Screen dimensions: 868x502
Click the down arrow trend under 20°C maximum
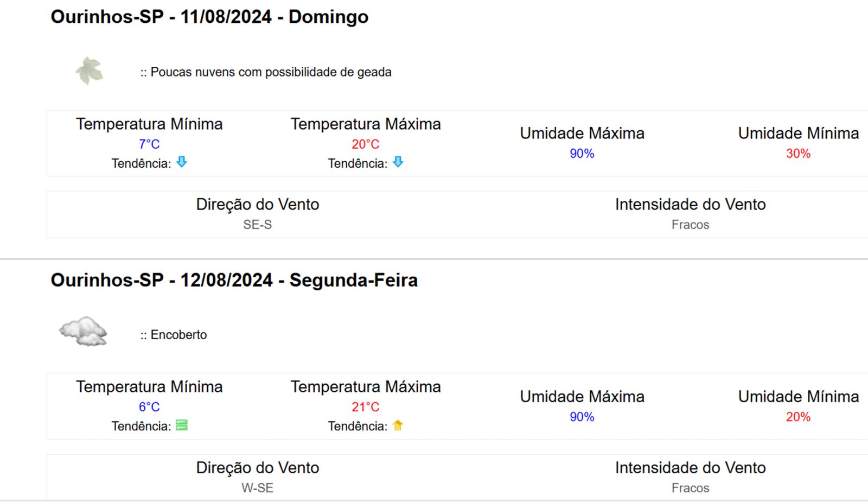click(398, 162)
